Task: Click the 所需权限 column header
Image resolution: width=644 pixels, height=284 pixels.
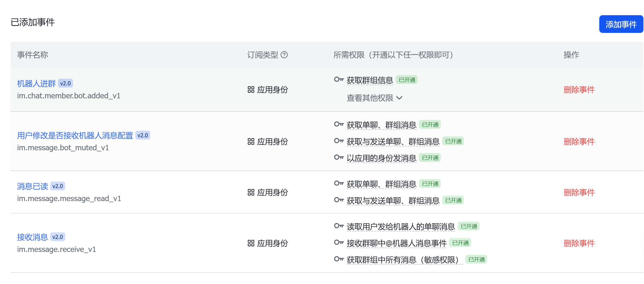Action: pos(394,55)
